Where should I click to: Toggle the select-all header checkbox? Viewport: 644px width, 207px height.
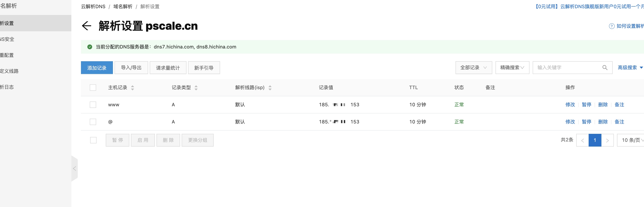[x=93, y=88]
